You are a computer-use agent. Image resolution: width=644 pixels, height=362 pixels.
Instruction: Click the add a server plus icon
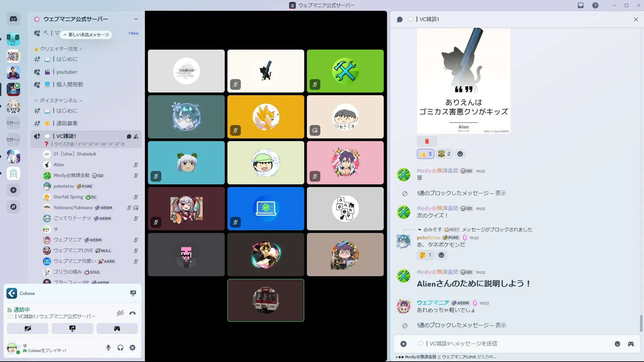click(x=13, y=190)
